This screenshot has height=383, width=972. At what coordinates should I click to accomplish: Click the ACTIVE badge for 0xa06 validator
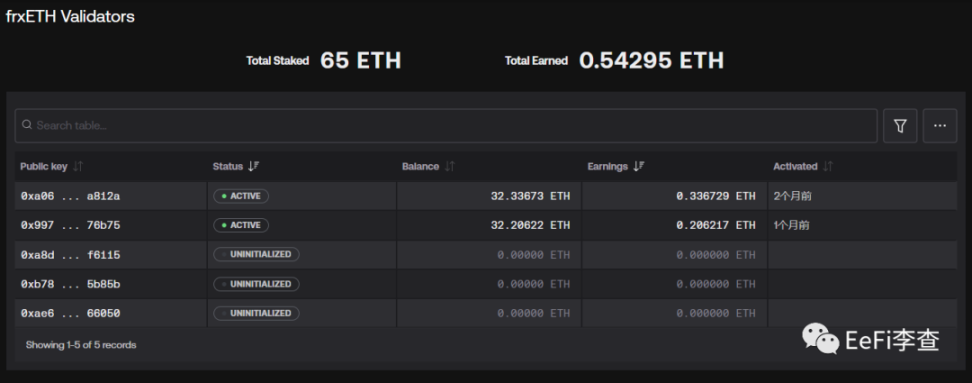tap(241, 196)
